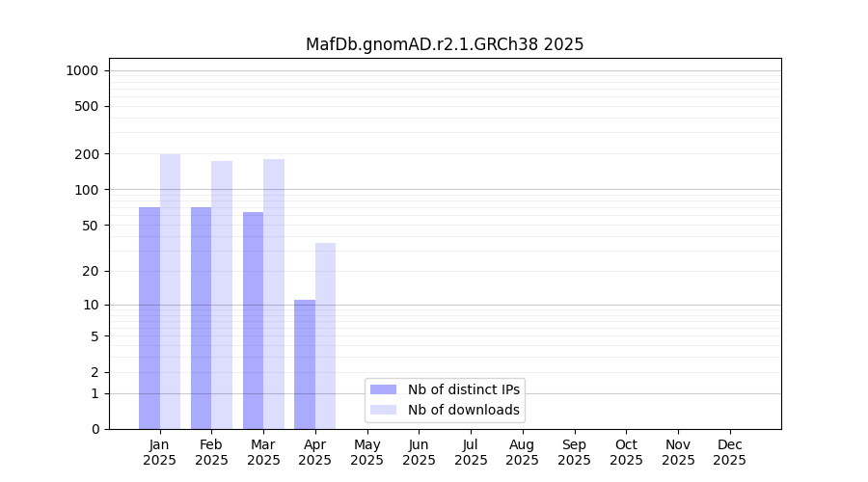Select the 'Aug 2025' x-axis label
Screen dimensions: 868x482
coord(522,452)
